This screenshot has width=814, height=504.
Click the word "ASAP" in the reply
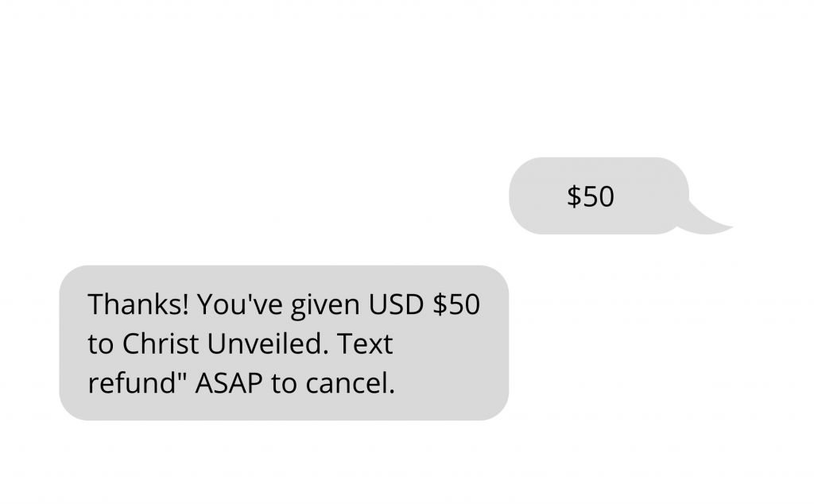click(230, 384)
